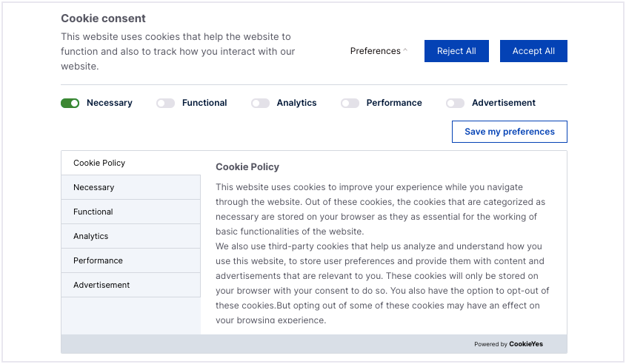
Task: Switch on the Advertisement cookies toggle
Action: click(x=455, y=104)
